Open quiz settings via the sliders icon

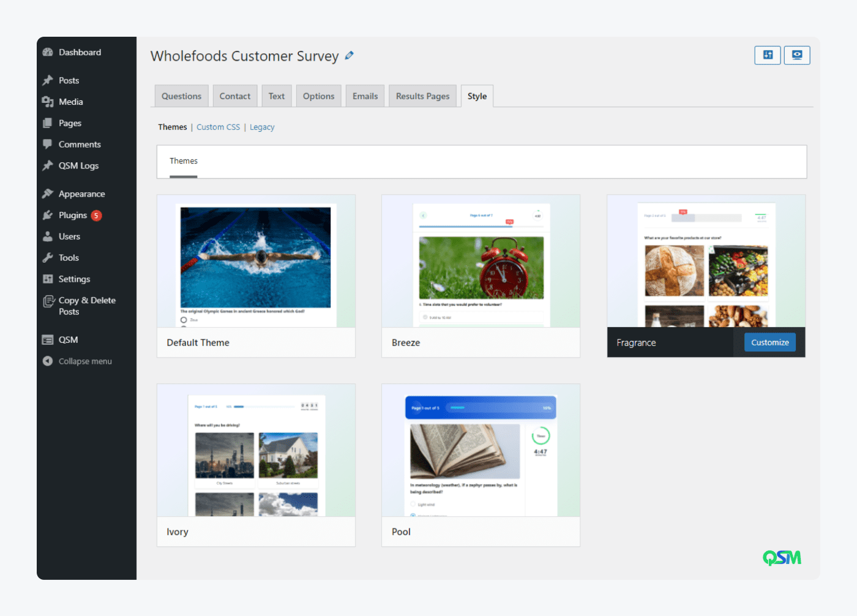(x=767, y=55)
